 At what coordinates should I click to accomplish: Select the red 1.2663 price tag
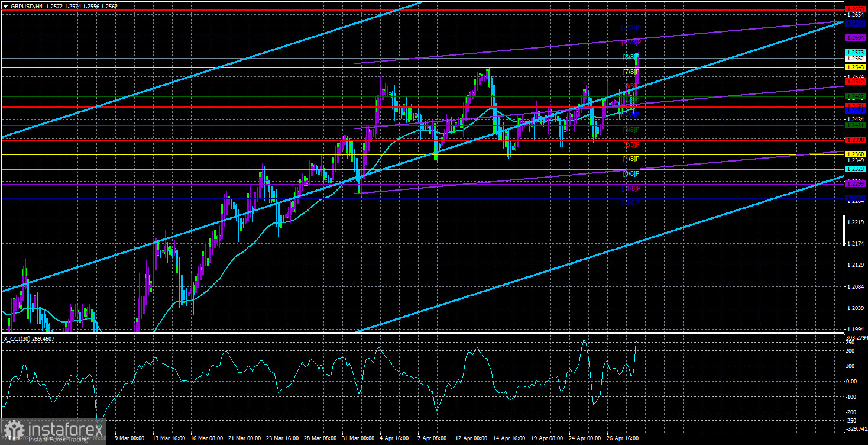pyautogui.click(x=855, y=9)
